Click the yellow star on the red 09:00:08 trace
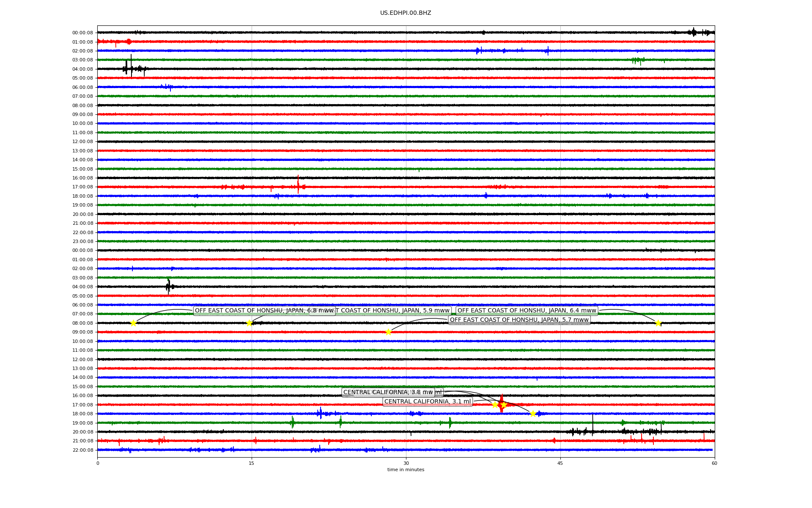The image size is (812, 508). coord(388,332)
